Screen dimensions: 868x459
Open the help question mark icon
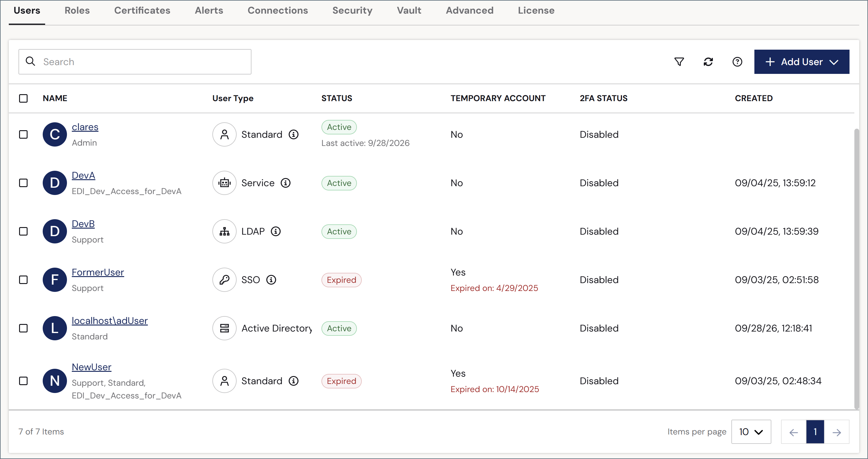click(737, 62)
